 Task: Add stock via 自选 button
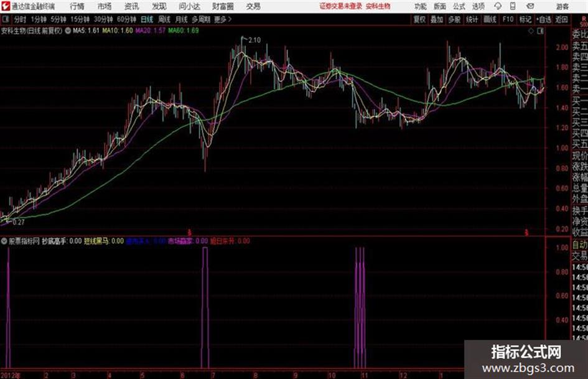(544, 19)
